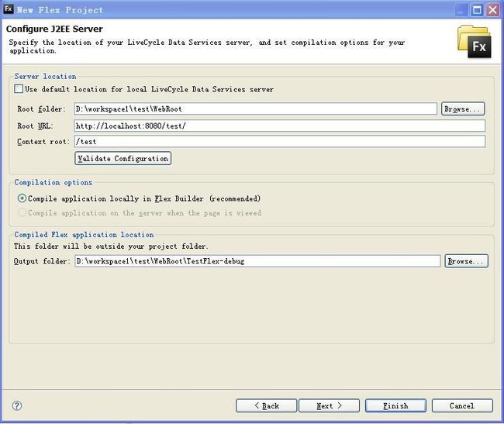Browse for the Root folder
Screen dimensions: 504x424
coord(463,109)
